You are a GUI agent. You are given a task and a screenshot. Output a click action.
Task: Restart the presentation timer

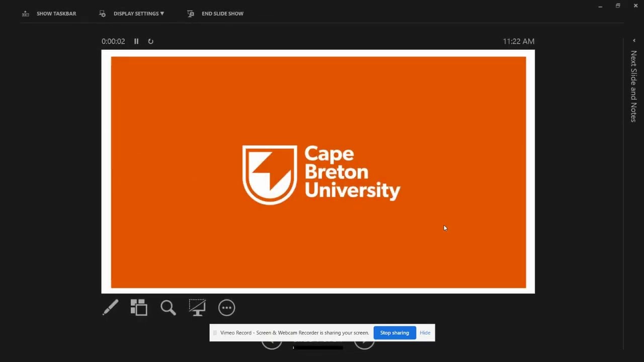pyautogui.click(x=150, y=41)
